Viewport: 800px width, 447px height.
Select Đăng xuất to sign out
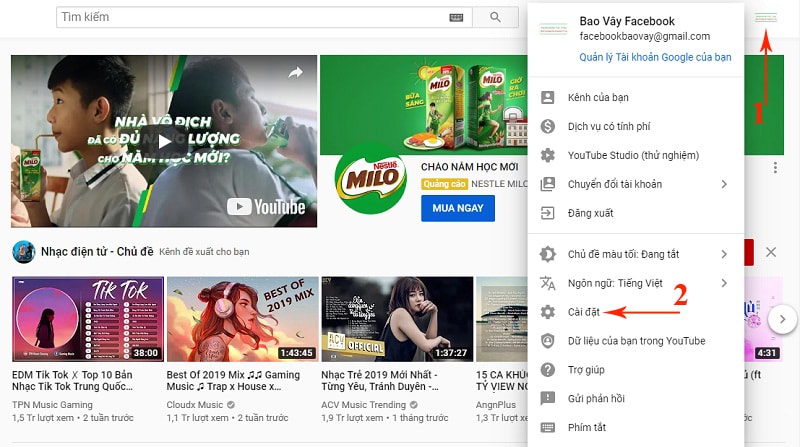[636, 213]
